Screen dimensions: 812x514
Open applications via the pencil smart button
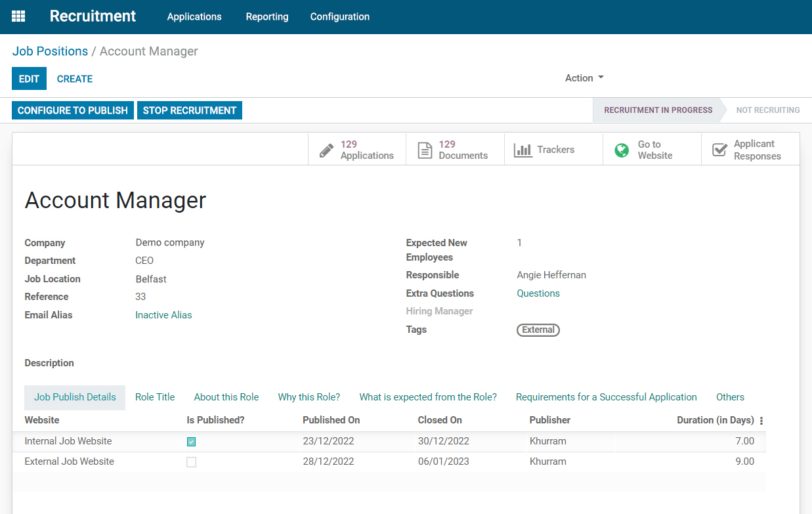(356, 149)
